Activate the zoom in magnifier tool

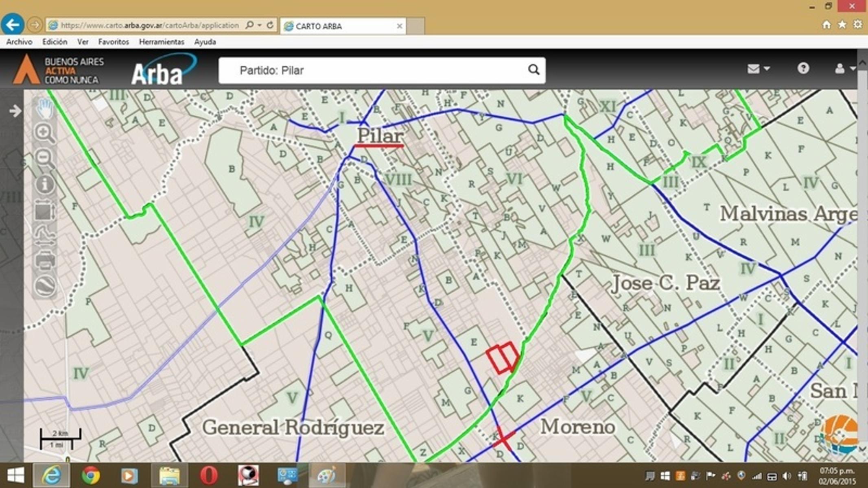click(44, 133)
